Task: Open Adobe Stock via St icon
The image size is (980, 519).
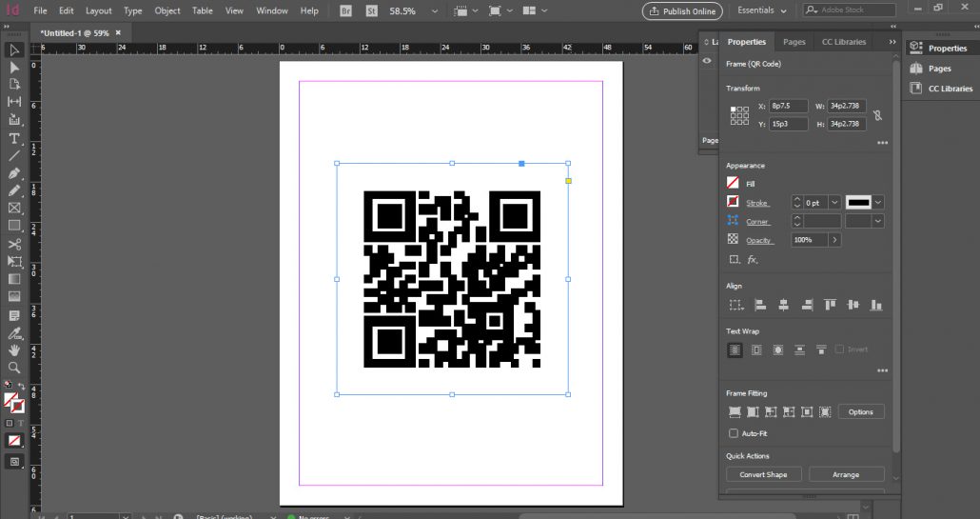Action: (x=372, y=10)
